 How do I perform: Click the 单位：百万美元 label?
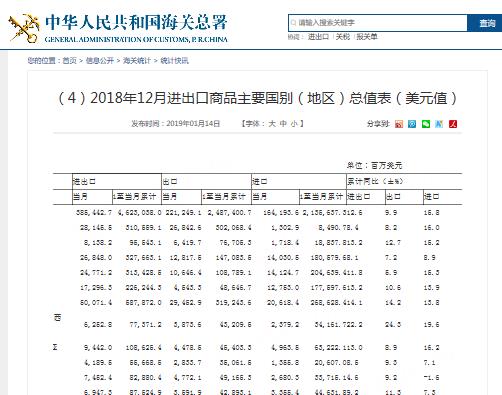click(374, 165)
